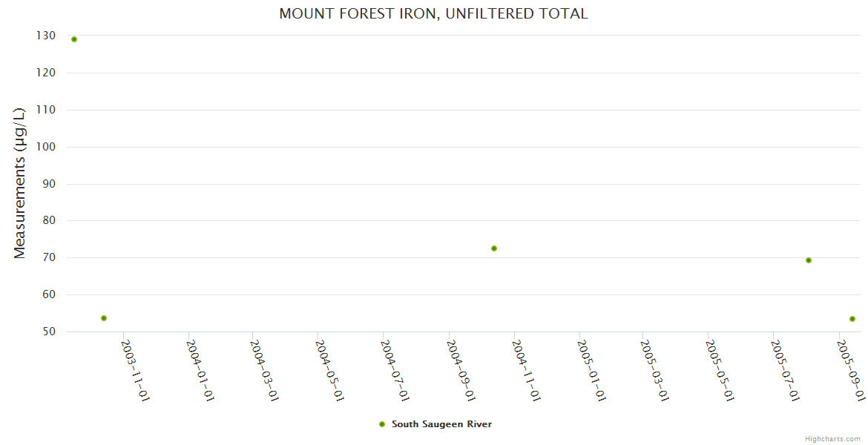This screenshot has width=868, height=445.
Task: Click the 2003-11-01 x-axis label
Action: point(136,371)
